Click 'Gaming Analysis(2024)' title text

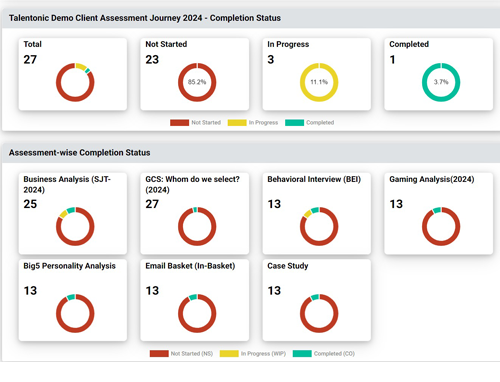click(432, 179)
